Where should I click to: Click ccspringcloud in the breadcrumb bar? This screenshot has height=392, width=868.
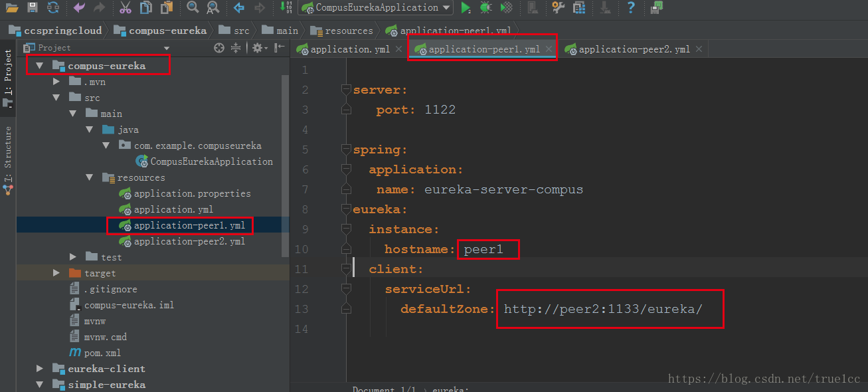pos(55,31)
